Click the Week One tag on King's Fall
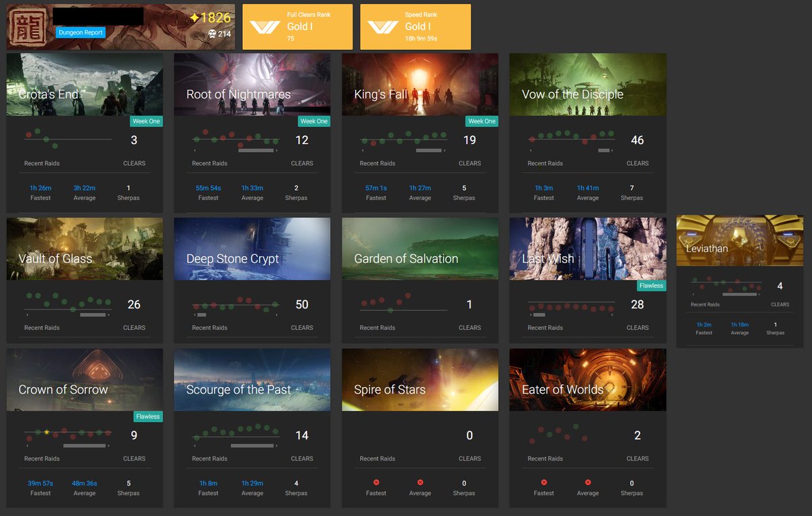Screen dimensions: 812x516 coord(482,121)
